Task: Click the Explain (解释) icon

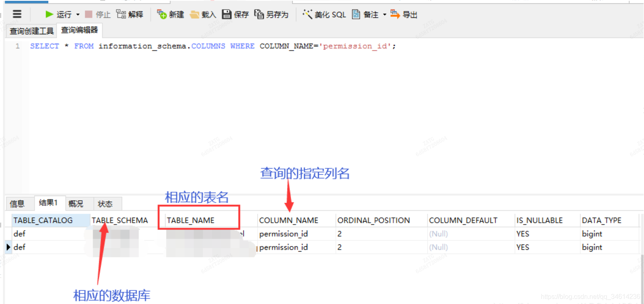Action: point(121,14)
